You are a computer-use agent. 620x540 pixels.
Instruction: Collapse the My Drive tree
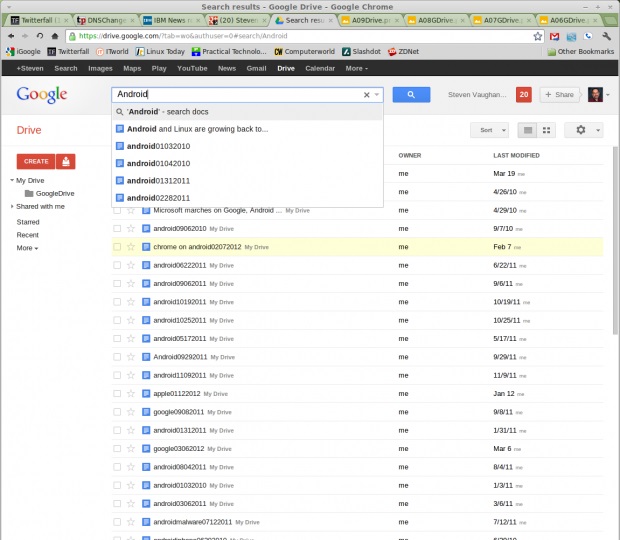12,180
